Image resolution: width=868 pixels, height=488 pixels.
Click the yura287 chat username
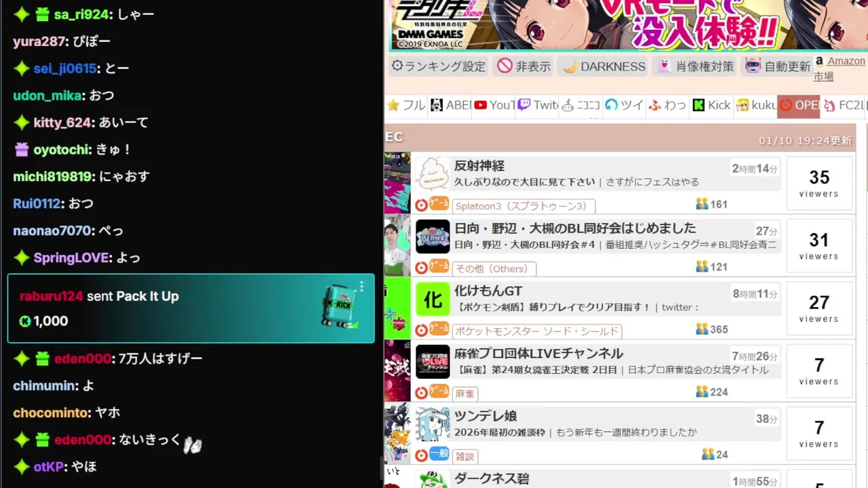(x=39, y=41)
